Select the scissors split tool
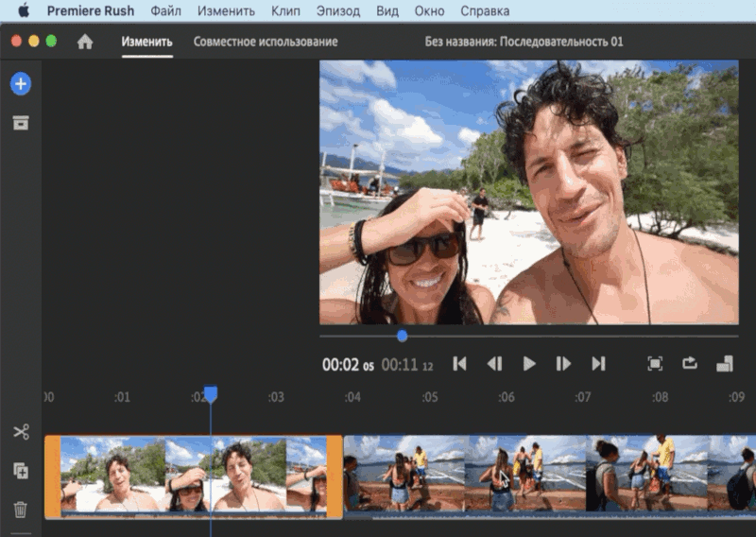The height and width of the screenshot is (537, 756). click(x=21, y=432)
